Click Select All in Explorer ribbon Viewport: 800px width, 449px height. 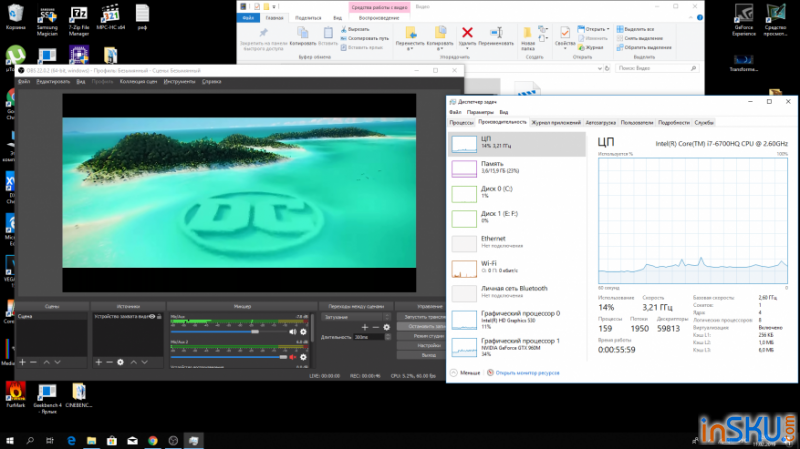(x=635, y=29)
